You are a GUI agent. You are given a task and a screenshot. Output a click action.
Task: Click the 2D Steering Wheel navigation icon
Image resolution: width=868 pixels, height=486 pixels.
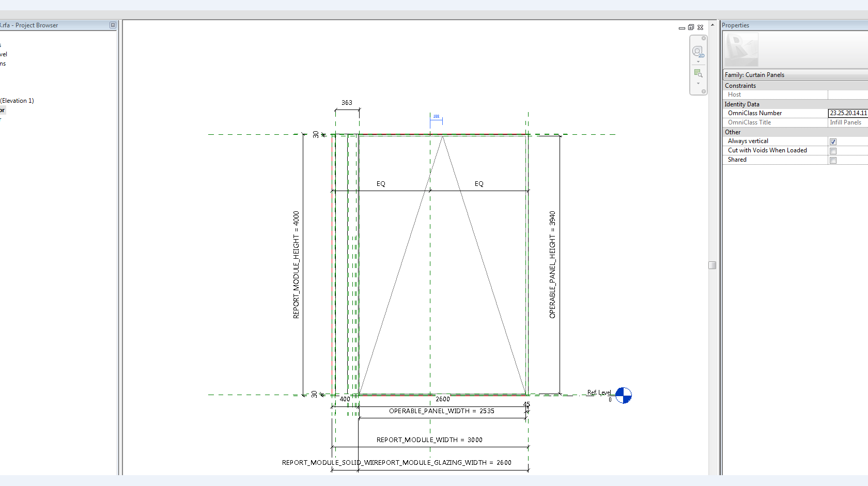point(698,52)
